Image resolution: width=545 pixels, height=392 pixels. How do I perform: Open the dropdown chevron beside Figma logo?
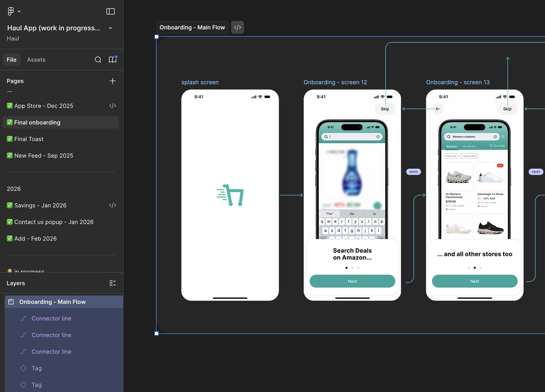(x=19, y=12)
